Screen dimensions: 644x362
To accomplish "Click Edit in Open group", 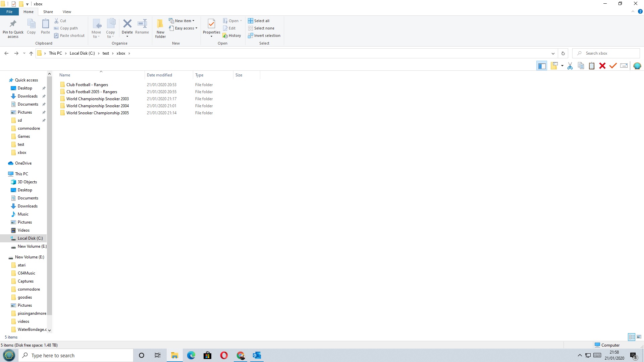I will [x=229, y=28].
